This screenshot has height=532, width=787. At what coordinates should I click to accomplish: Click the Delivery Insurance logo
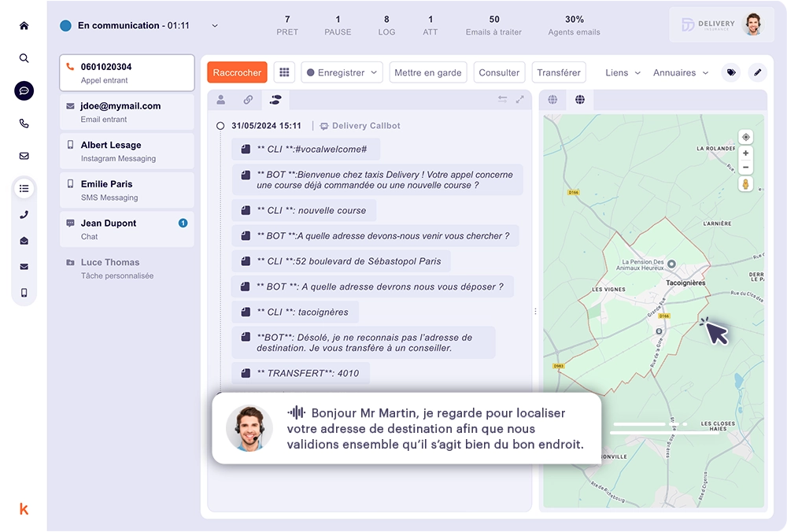pyautogui.click(x=708, y=24)
